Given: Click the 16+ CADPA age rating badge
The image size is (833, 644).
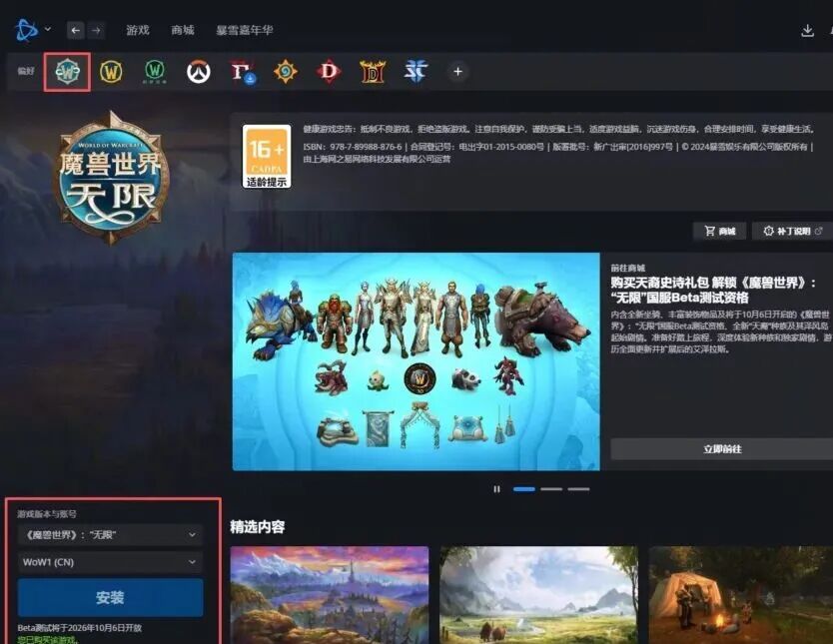Looking at the screenshot, I should (x=267, y=157).
